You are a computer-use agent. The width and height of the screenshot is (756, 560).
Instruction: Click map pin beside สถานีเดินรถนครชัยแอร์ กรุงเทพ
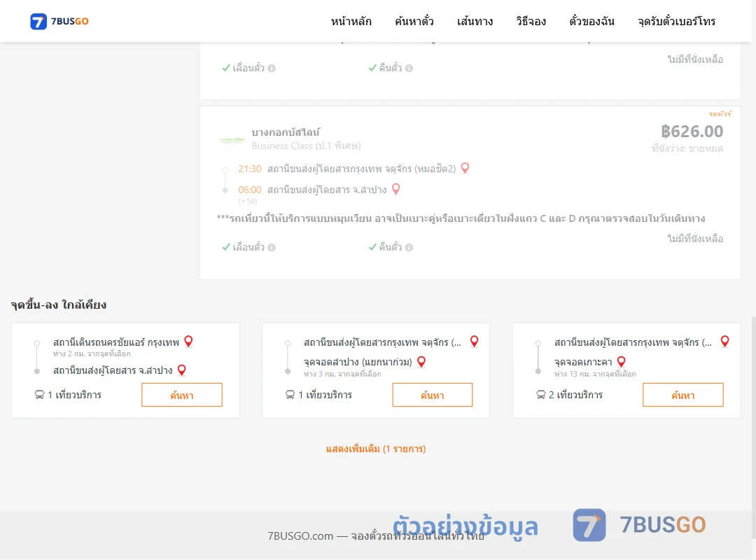pos(188,342)
